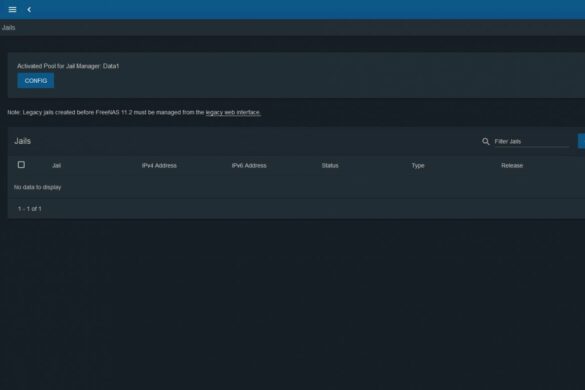Sort by the Type column header
Image resolution: width=585 pixels, height=390 pixels.
coord(418,165)
